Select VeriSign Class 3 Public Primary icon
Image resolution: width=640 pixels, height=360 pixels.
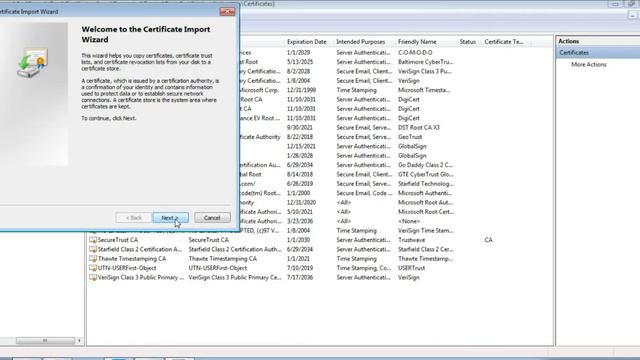pos(93,278)
